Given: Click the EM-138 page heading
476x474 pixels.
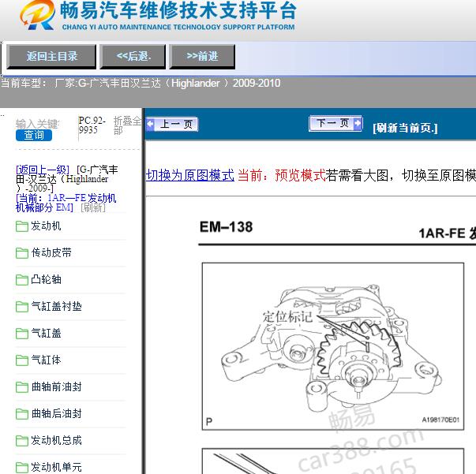Looking at the screenshot, I should (227, 227).
